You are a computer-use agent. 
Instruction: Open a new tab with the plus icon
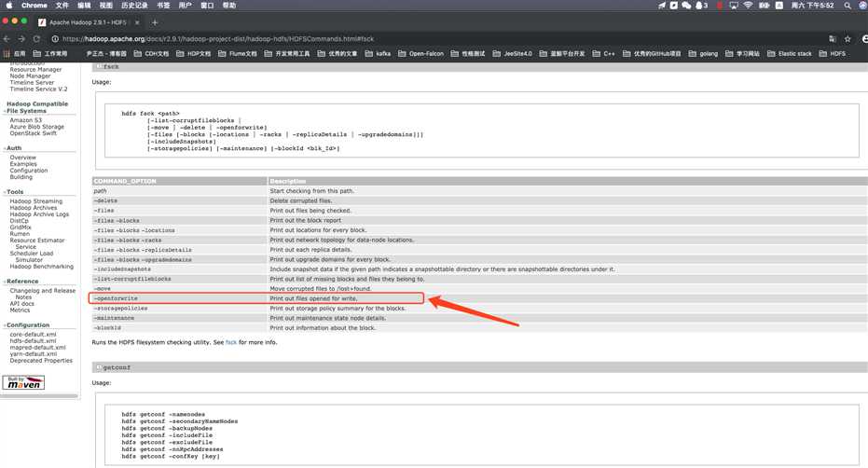155,22
